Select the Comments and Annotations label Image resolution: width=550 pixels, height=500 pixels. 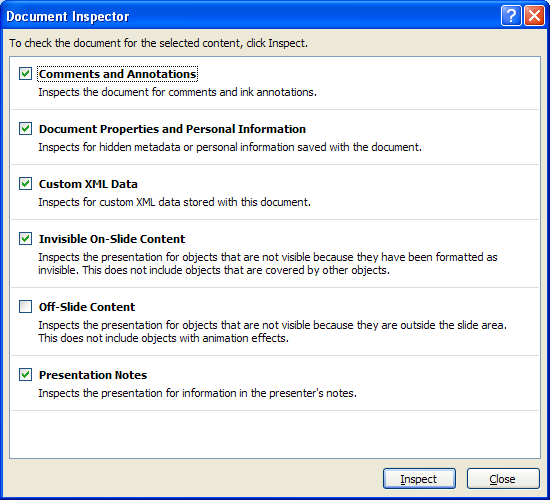point(117,74)
